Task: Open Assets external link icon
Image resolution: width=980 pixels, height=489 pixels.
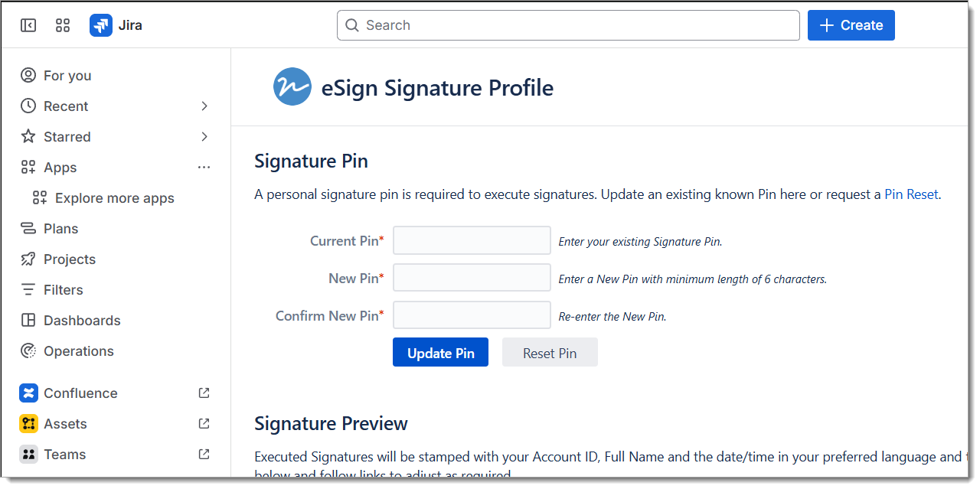Action: pyautogui.click(x=204, y=423)
